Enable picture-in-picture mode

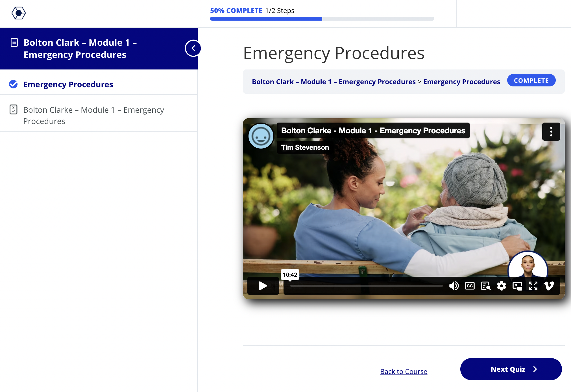517,286
